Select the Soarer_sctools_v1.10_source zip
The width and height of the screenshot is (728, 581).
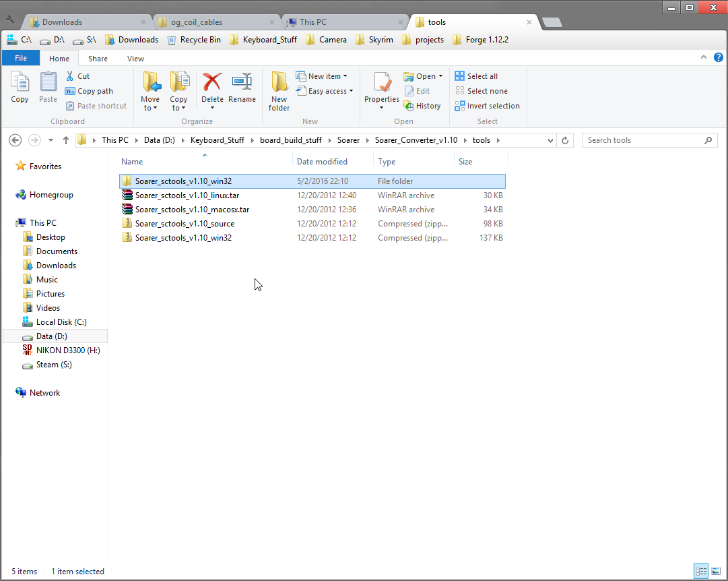312,224
